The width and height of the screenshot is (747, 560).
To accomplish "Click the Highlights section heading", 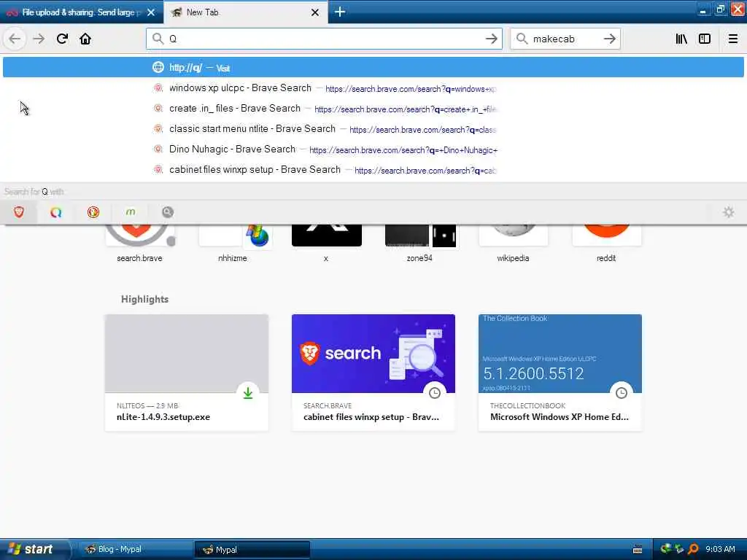I will click(x=145, y=299).
